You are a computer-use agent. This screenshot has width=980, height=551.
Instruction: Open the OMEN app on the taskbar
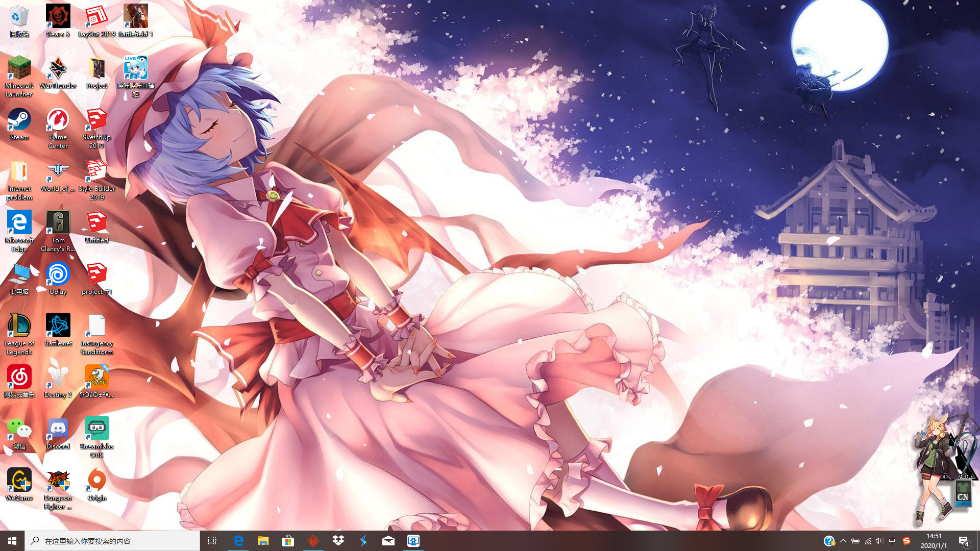tap(313, 541)
